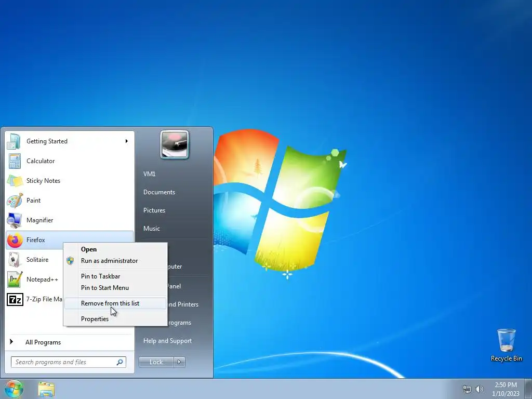Select Run as administrator

coord(115,261)
